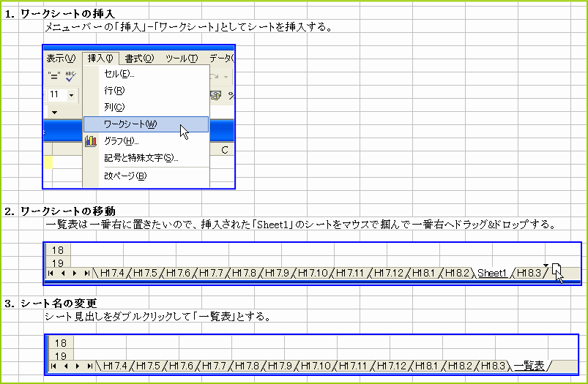Select ワークシート(W) menu entry

point(146,124)
